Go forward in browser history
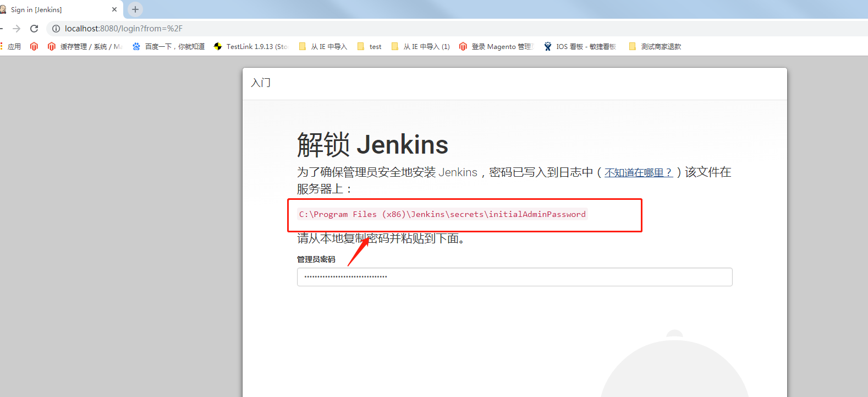This screenshot has width=868, height=397. click(17, 29)
